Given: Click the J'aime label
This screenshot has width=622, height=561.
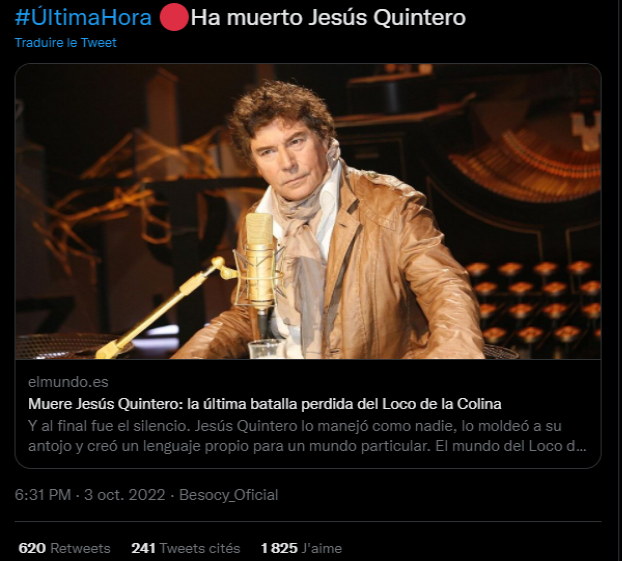Looking at the screenshot, I should tap(322, 548).
